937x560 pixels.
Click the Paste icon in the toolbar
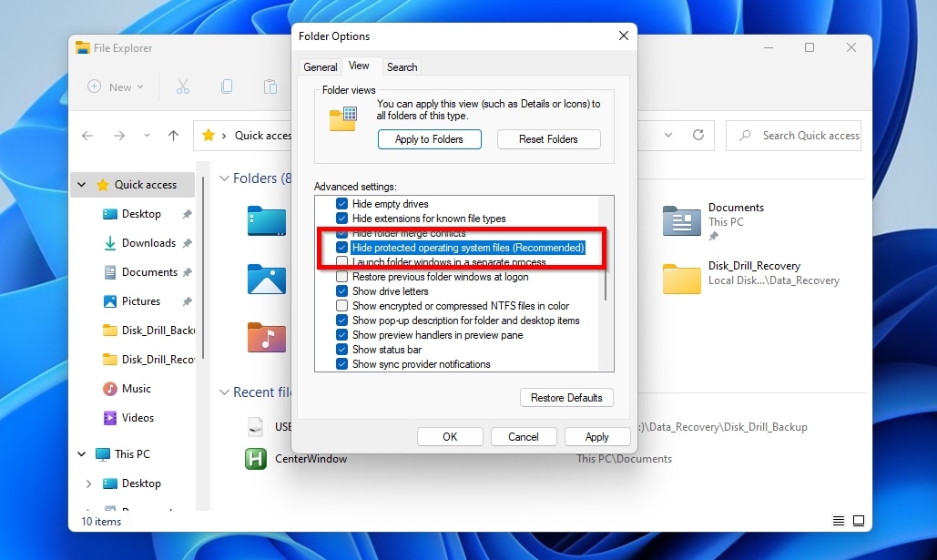point(270,86)
